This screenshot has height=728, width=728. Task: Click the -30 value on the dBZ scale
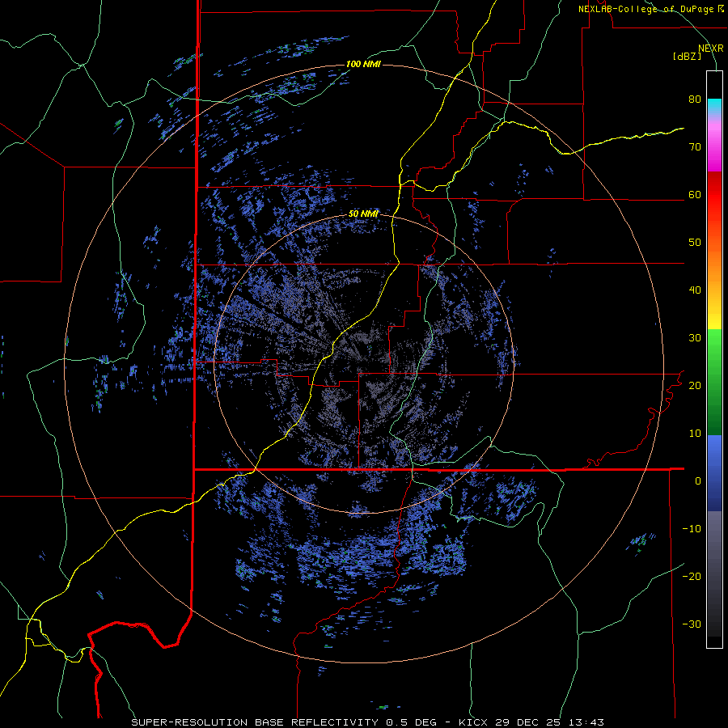692,624
